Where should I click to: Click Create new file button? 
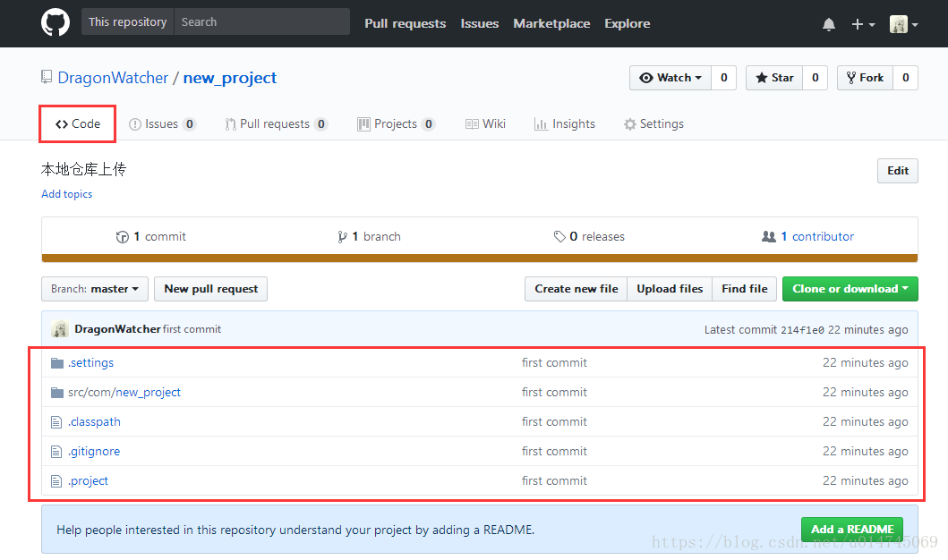576,289
